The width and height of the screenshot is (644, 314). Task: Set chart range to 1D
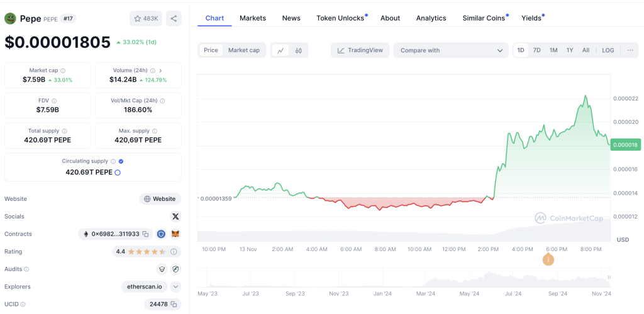tap(521, 50)
